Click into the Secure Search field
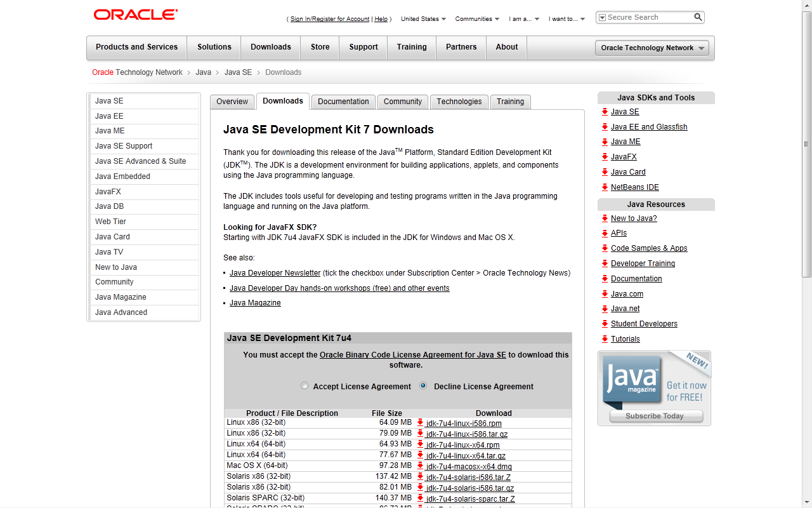Viewport: 812px width, 508px height. 649,17
